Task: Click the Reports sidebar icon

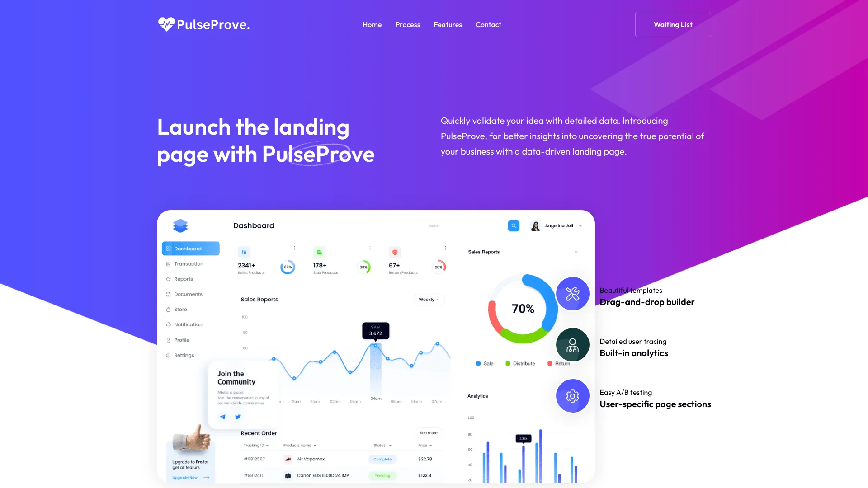Action: coord(168,279)
